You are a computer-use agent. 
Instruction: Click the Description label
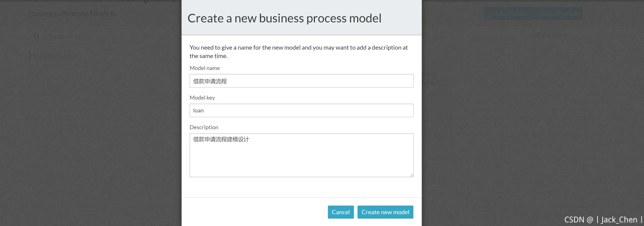pyautogui.click(x=204, y=127)
